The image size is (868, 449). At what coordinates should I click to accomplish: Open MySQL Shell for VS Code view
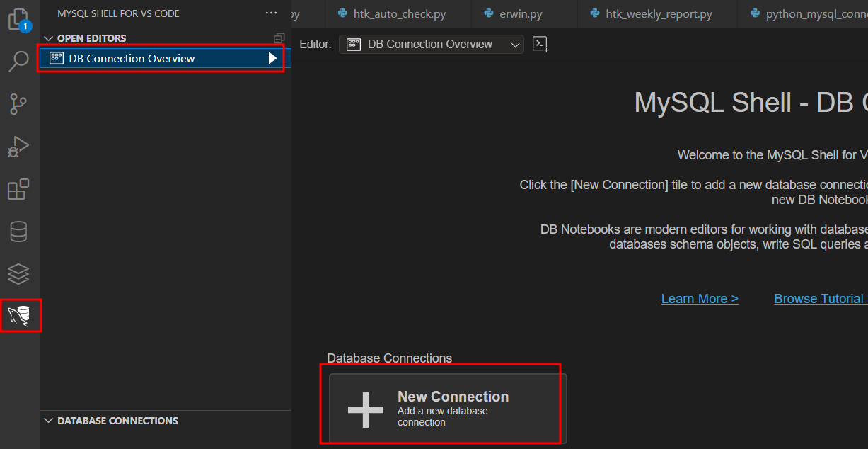point(20,316)
